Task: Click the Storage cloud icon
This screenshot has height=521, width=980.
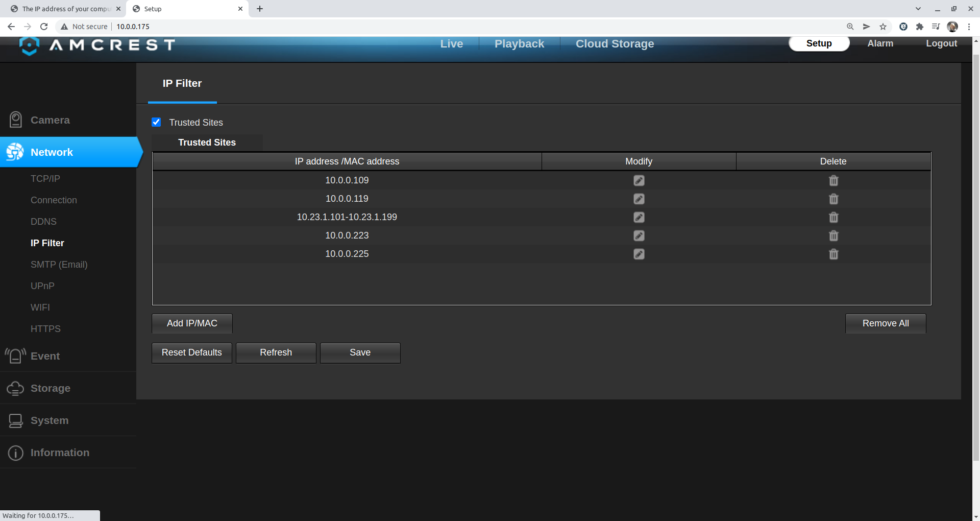Action: pyautogui.click(x=15, y=388)
